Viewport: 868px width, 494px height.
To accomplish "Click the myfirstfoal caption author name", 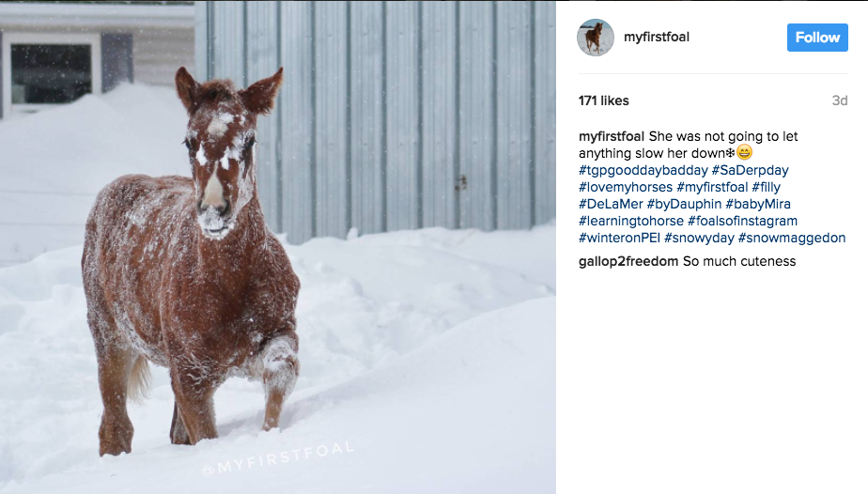I will pyautogui.click(x=612, y=136).
